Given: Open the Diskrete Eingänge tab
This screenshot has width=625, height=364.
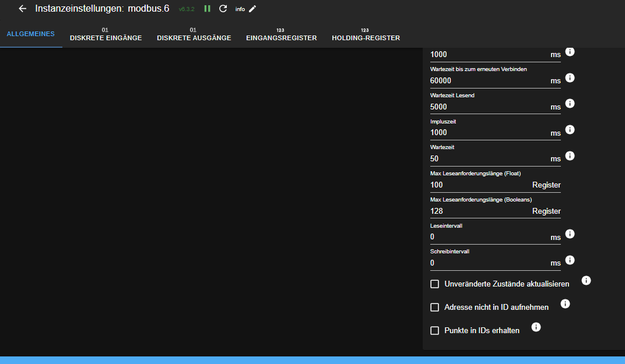Looking at the screenshot, I should pos(106,38).
